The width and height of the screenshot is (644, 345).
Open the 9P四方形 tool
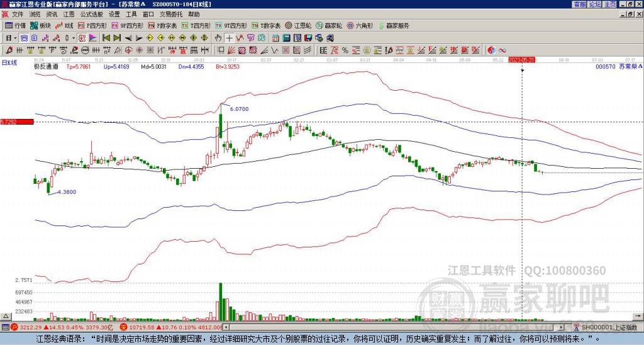click(127, 25)
